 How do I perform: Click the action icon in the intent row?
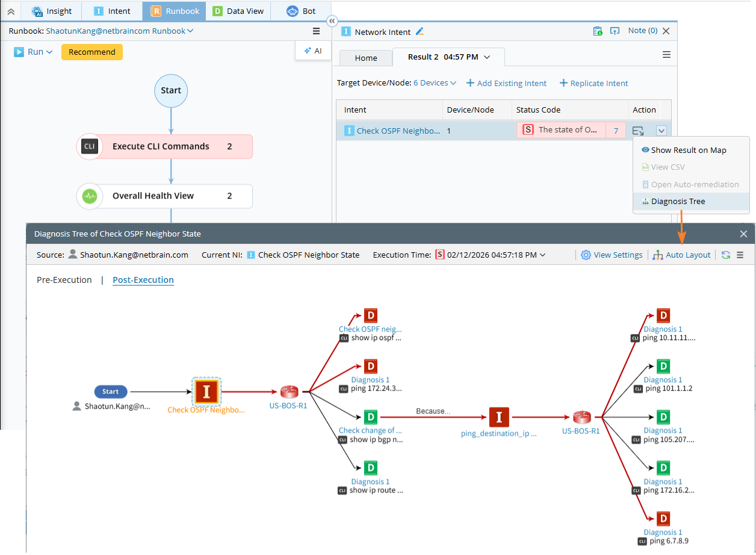click(638, 130)
